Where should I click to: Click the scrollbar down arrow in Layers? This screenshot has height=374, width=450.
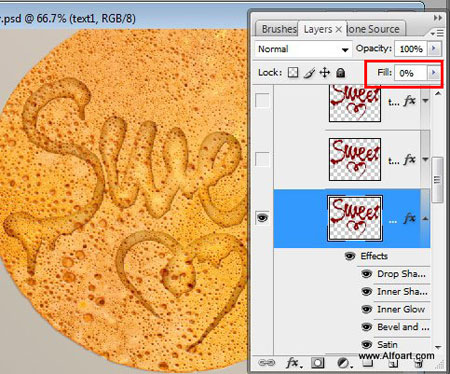(438, 347)
